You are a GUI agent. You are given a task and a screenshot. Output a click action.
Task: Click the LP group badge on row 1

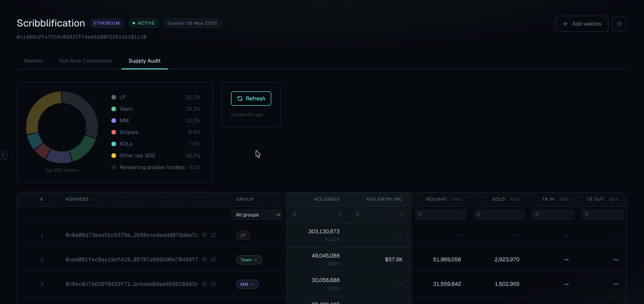(x=243, y=235)
